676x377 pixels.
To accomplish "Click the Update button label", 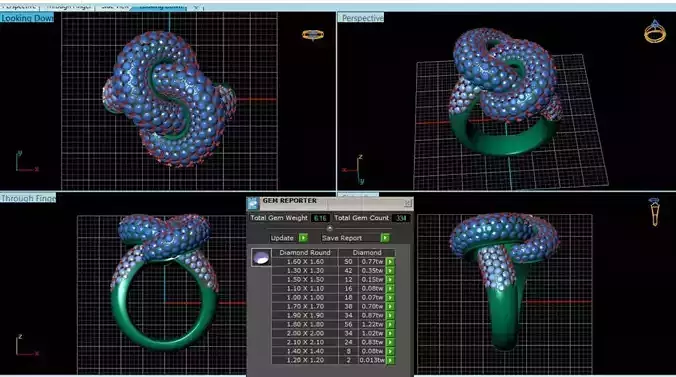I will [282, 238].
